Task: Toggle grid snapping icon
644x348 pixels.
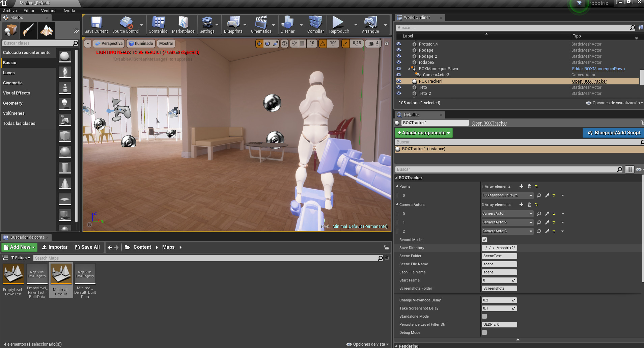Action: click(302, 44)
